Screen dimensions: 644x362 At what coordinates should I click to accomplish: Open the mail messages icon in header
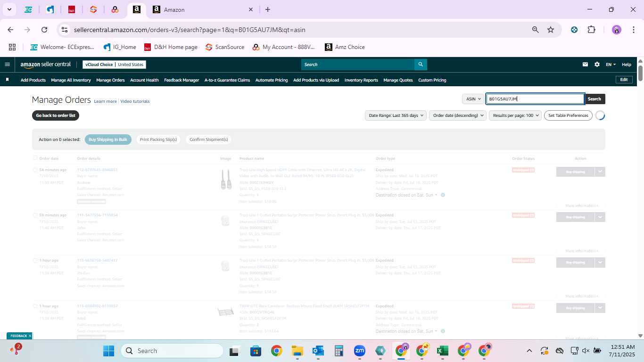coord(585,65)
